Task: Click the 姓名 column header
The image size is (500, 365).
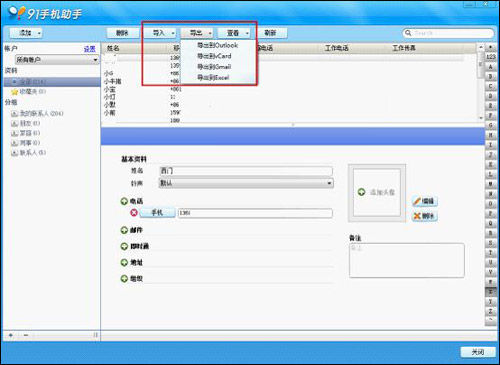Action: [113, 48]
